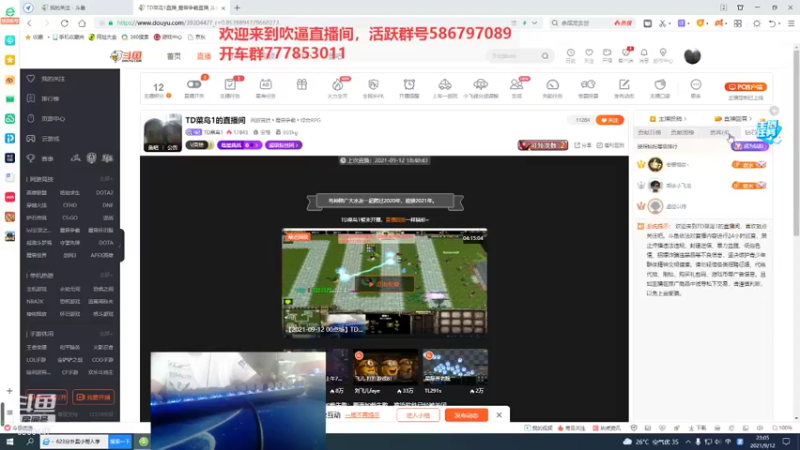Click the Douyu logo
Screen dimensions: 800x450
coord(126,56)
